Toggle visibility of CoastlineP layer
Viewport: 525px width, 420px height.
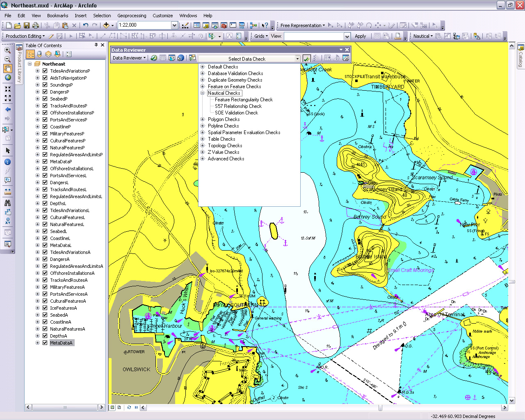[45, 127]
